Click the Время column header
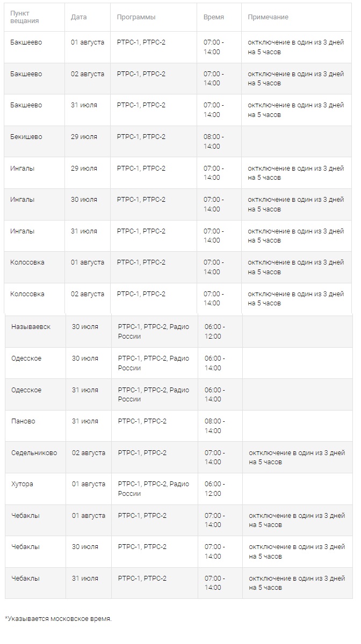Screen dimensions: 361x644 tap(214, 17)
